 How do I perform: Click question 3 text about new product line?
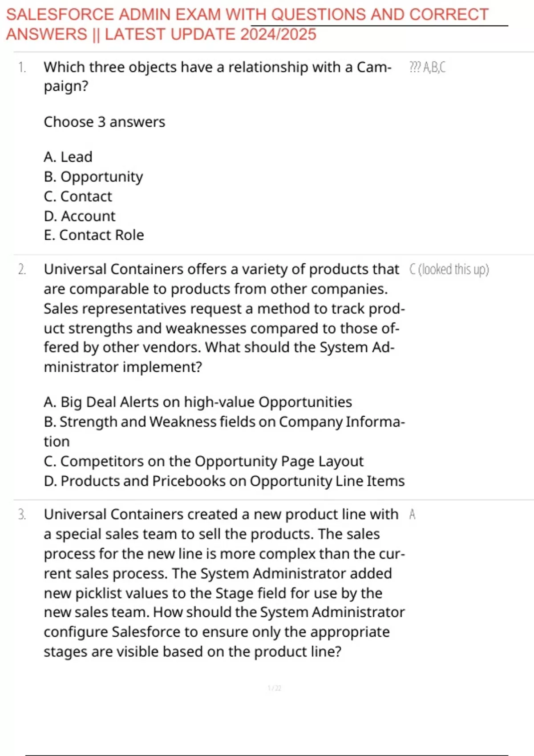[x=224, y=583]
